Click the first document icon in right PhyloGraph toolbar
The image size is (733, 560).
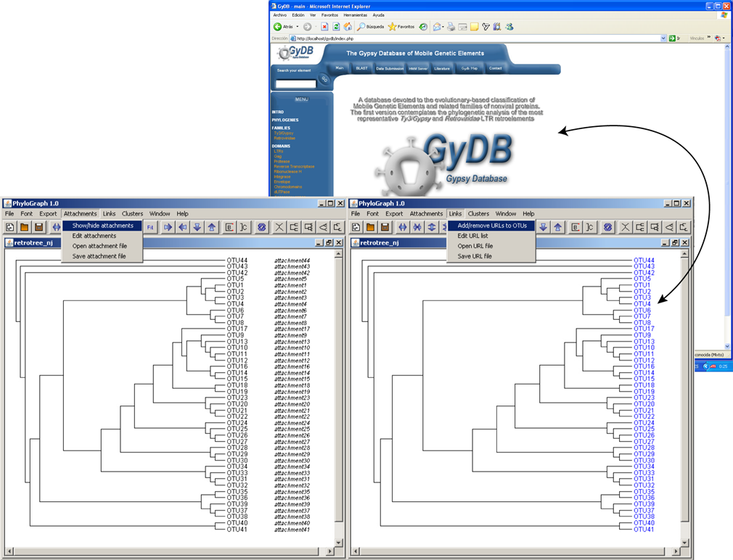click(x=356, y=228)
